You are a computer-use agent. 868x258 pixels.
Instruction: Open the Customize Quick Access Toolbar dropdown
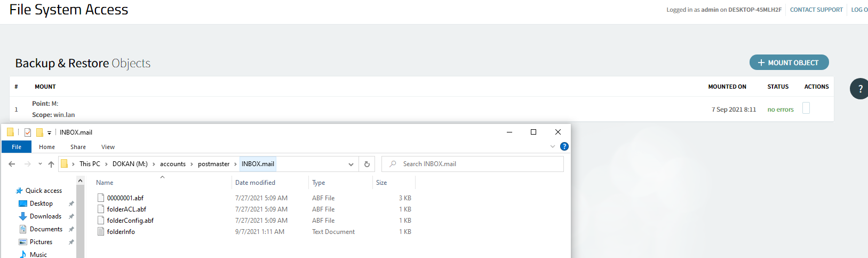pos(49,133)
